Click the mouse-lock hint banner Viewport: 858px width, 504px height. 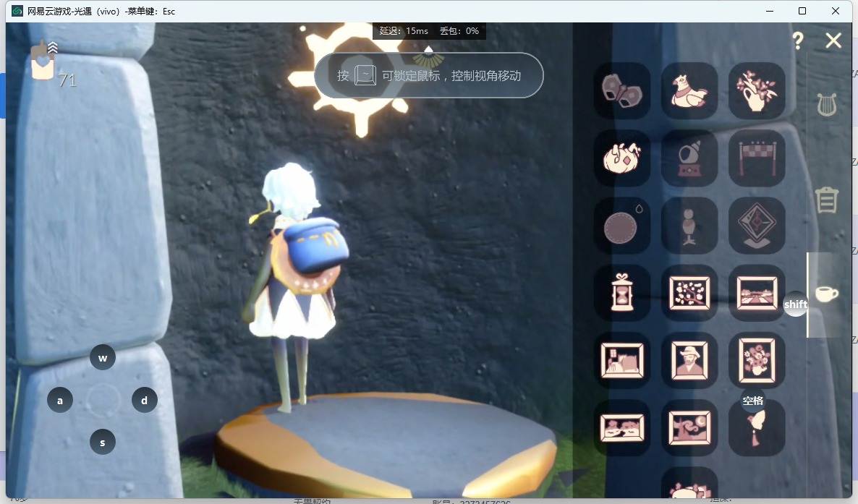pos(429,75)
